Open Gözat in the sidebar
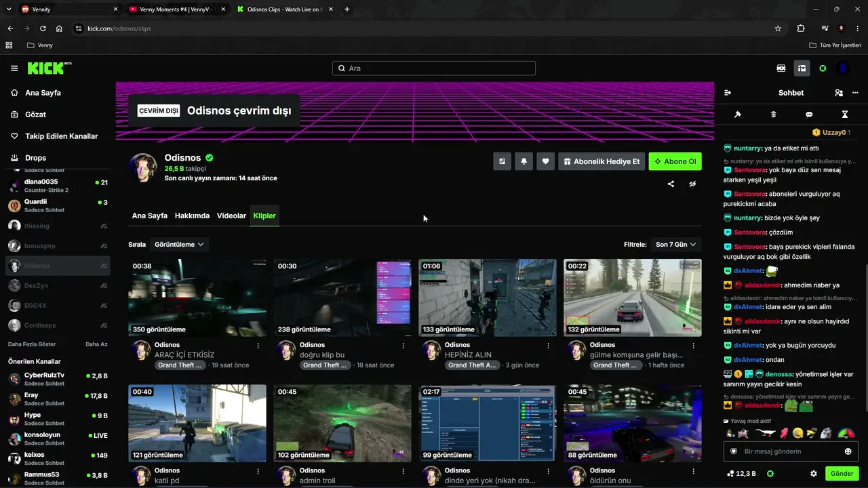Viewport: 868px width, 488px height. pyautogui.click(x=35, y=115)
